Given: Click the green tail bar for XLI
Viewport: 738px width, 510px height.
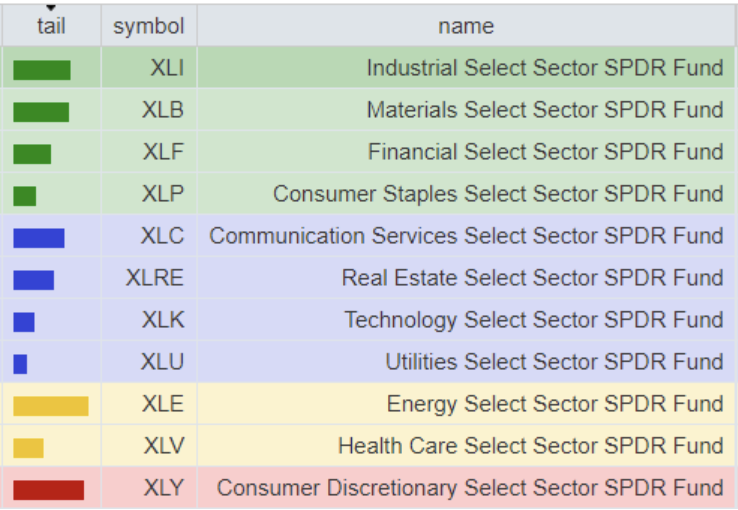Looking at the screenshot, I should (42, 70).
